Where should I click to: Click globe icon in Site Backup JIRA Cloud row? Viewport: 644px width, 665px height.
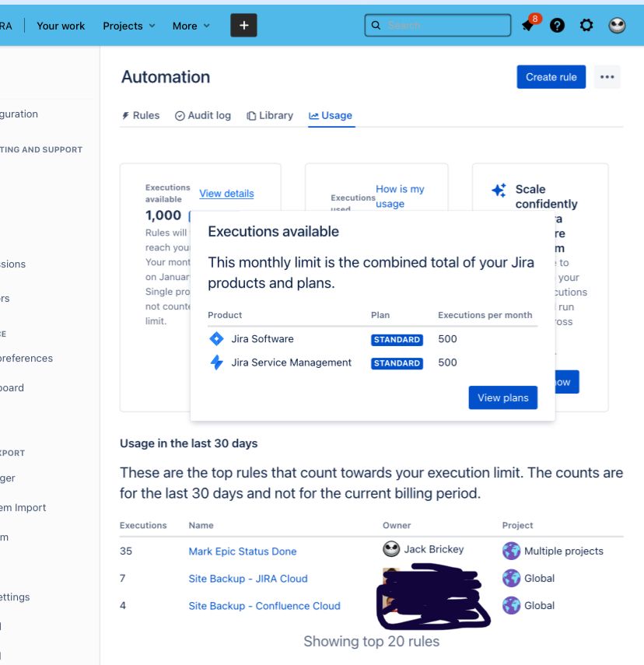pos(511,578)
